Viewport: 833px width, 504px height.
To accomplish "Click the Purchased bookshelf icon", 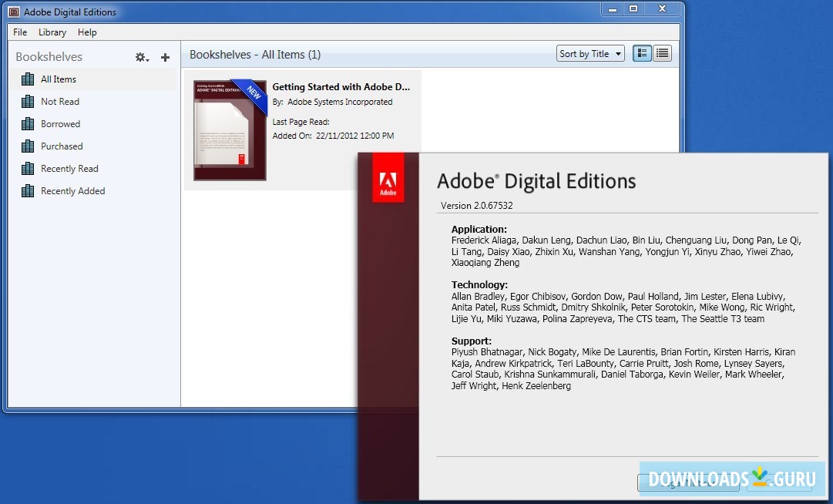I will [28, 146].
